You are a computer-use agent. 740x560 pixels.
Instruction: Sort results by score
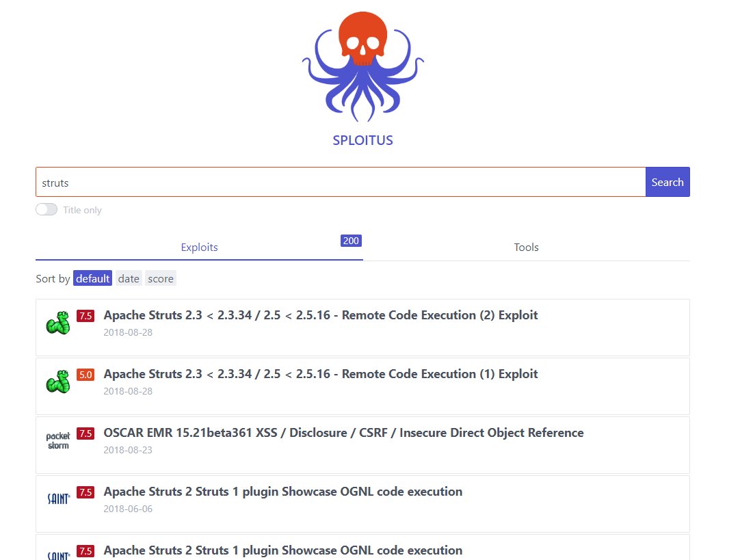coord(161,278)
